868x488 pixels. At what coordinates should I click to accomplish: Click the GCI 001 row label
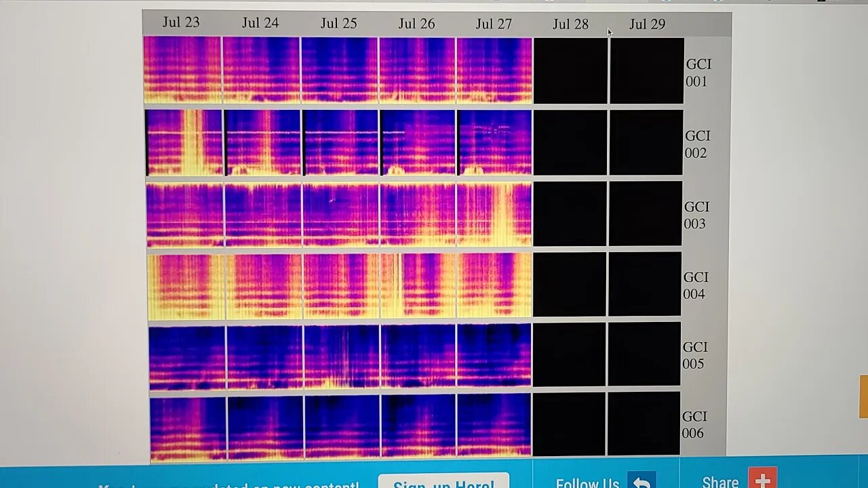[x=698, y=73]
